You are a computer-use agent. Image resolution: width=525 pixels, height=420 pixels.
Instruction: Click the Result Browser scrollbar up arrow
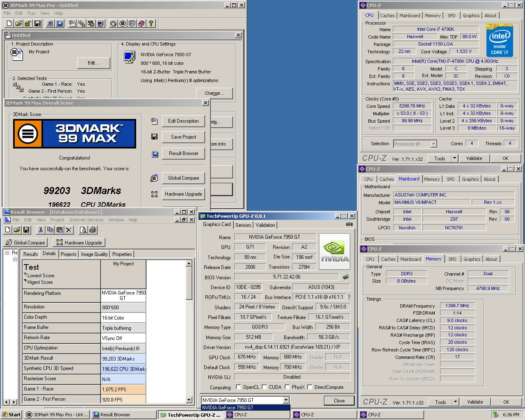[x=189, y=264]
